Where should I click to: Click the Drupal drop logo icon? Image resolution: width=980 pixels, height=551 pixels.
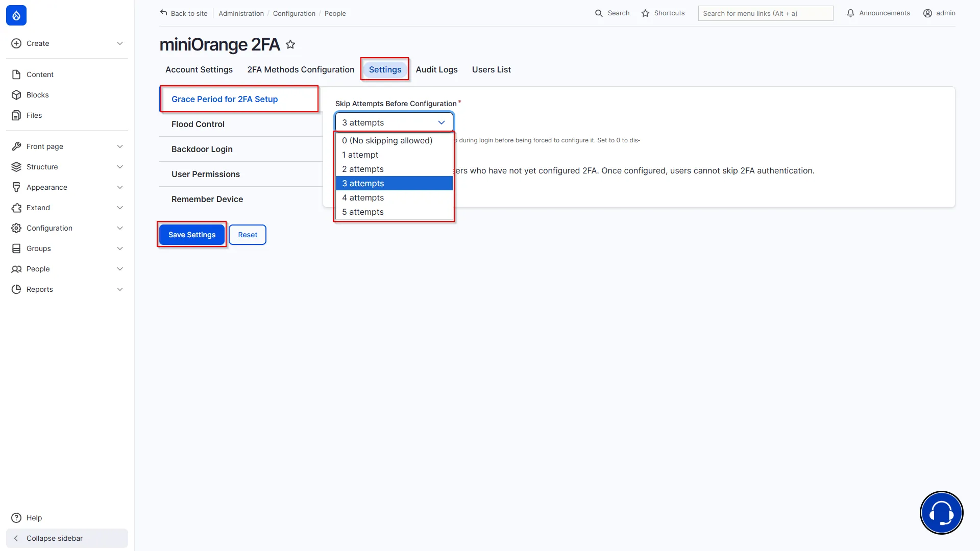[16, 15]
